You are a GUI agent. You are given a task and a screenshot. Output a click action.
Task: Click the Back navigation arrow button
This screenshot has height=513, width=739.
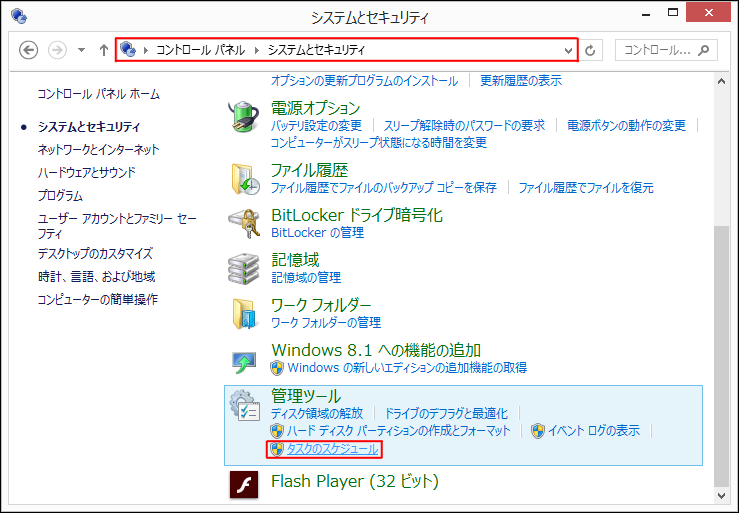(x=28, y=50)
